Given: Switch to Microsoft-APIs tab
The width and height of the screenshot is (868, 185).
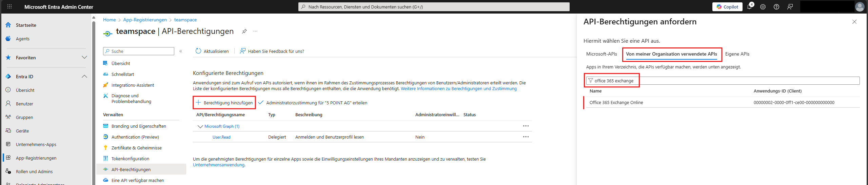Looking at the screenshot, I should pyautogui.click(x=601, y=54).
